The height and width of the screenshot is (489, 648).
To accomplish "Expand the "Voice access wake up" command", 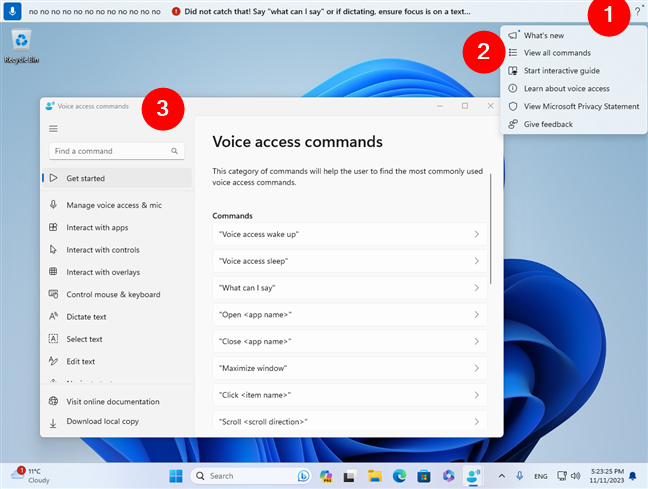I will 350,234.
